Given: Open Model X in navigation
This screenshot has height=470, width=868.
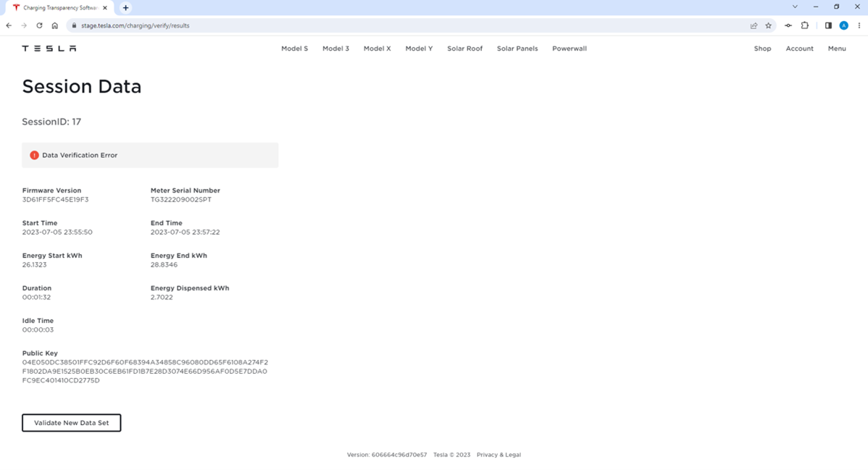Looking at the screenshot, I should tap(377, 49).
